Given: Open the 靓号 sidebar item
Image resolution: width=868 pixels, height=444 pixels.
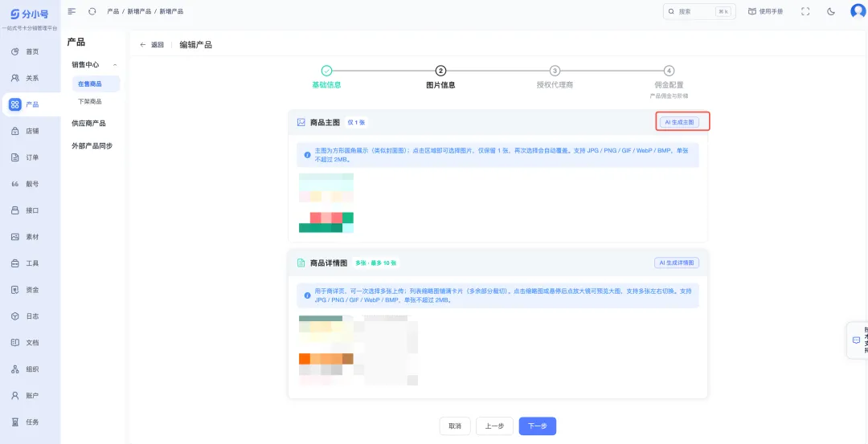Looking at the screenshot, I should tap(30, 184).
